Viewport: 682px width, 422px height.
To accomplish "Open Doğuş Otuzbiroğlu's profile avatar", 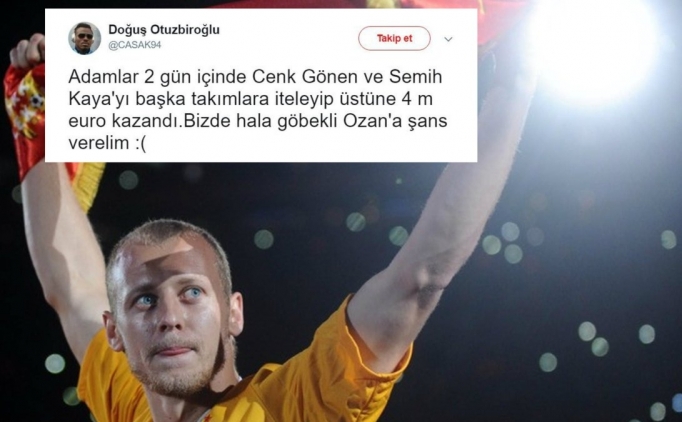I will coord(84,38).
